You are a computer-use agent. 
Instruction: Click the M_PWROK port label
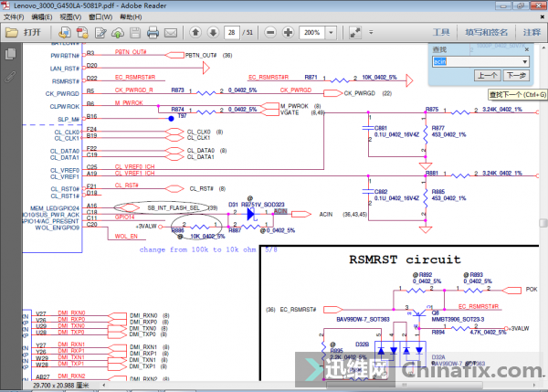pos(294,106)
